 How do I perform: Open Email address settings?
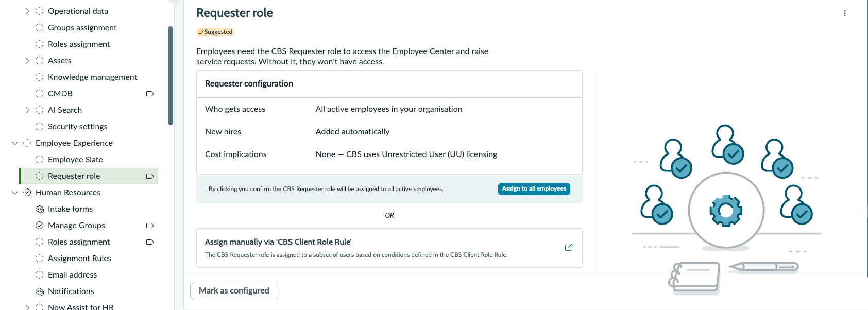click(x=73, y=275)
